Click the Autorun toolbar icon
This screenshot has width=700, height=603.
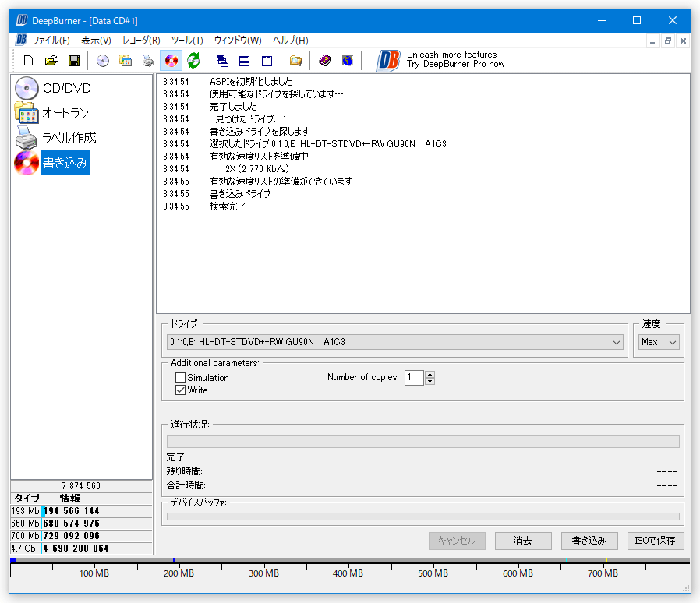click(126, 60)
